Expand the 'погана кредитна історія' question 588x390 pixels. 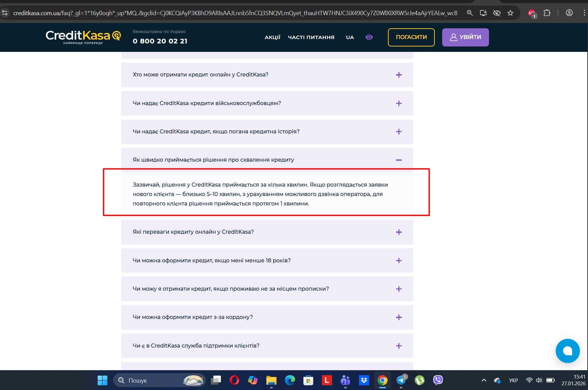coord(267,132)
